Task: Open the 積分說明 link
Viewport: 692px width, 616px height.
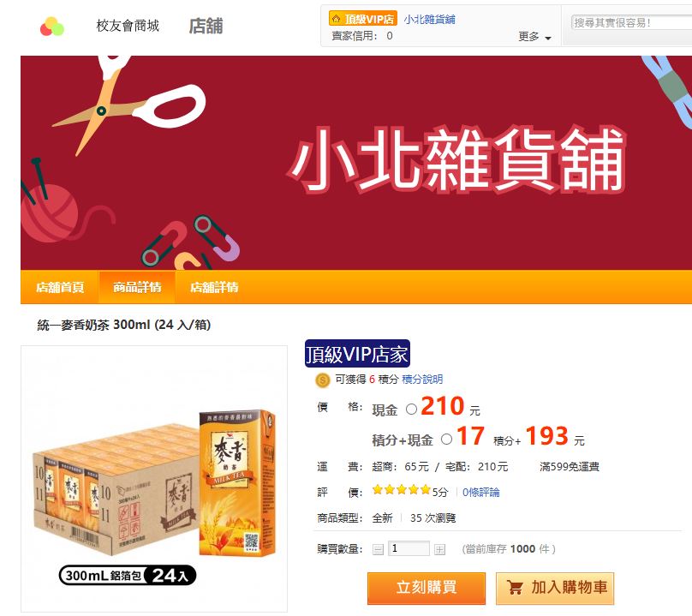Action: coord(422,380)
